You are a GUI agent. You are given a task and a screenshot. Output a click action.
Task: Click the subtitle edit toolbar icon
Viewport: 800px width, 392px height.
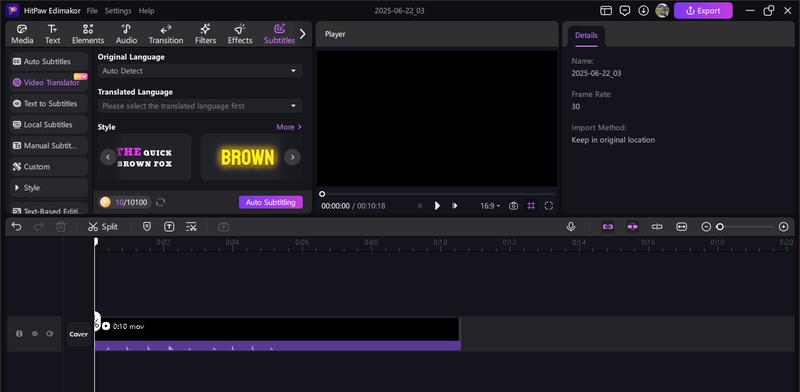tap(191, 227)
